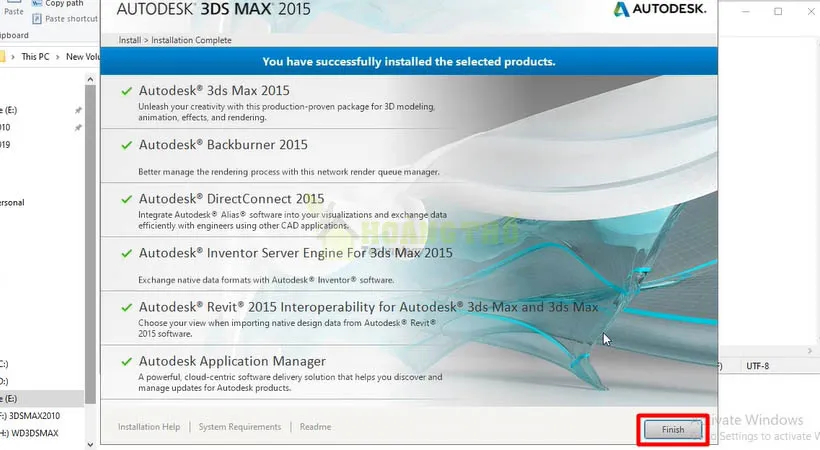Expand chevron after This PC in address bar
The image size is (820, 450).
tap(57, 57)
